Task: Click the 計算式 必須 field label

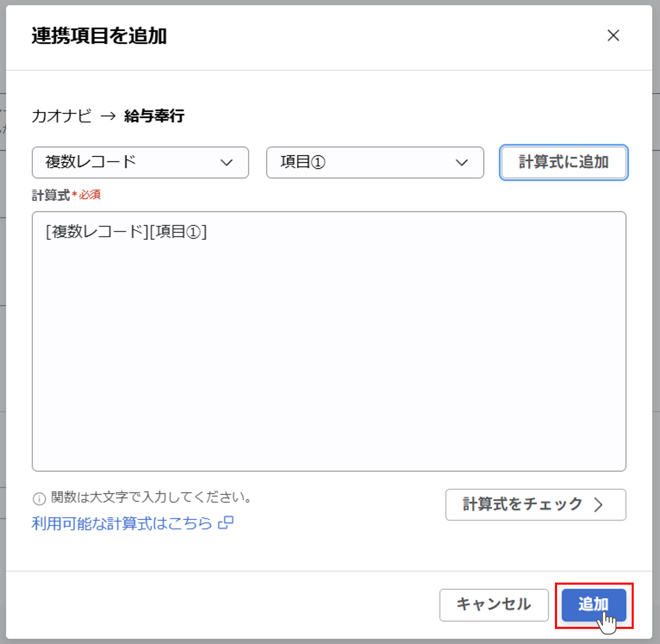Action: 66,195
